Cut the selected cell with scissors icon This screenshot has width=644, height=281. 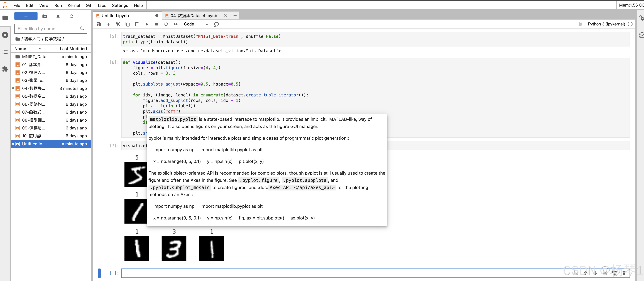[118, 24]
